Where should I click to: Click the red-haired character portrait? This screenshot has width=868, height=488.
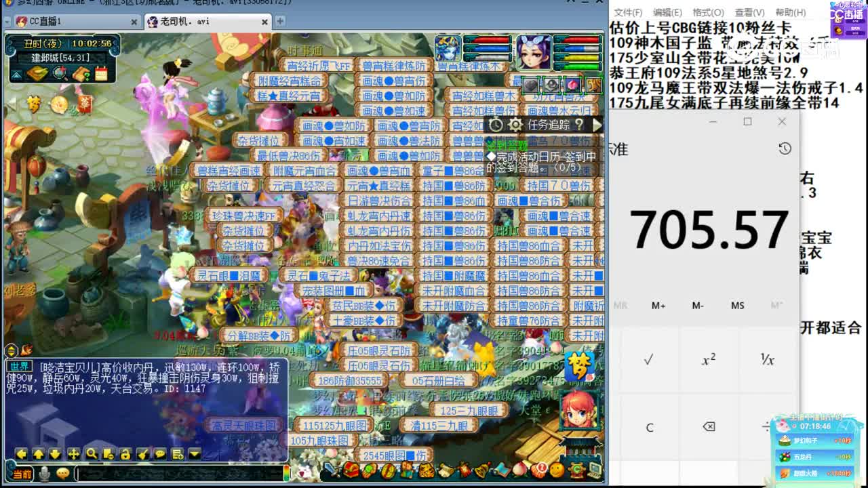point(580,409)
